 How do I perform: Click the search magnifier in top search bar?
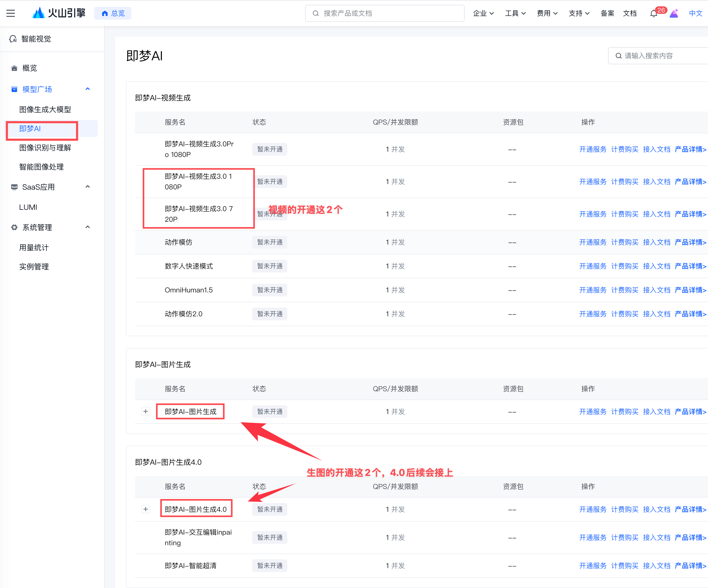pyautogui.click(x=315, y=14)
